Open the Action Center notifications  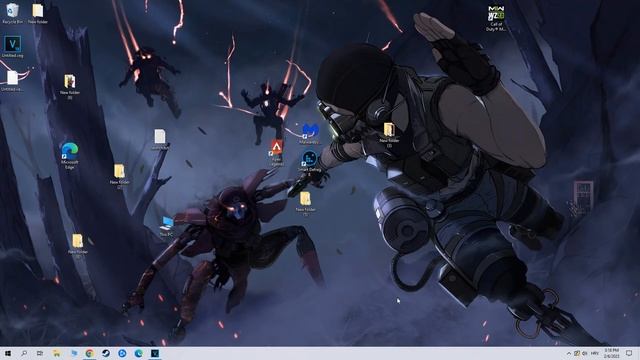(629, 353)
